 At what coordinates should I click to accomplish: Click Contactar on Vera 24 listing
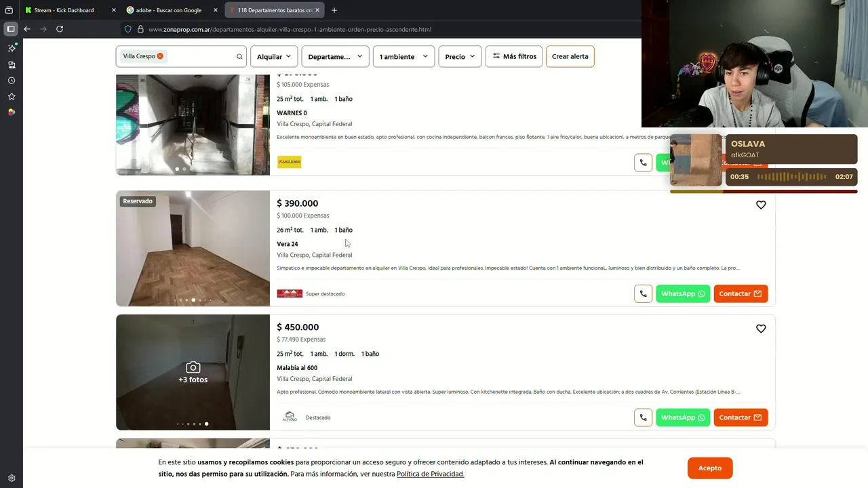click(x=741, y=293)
